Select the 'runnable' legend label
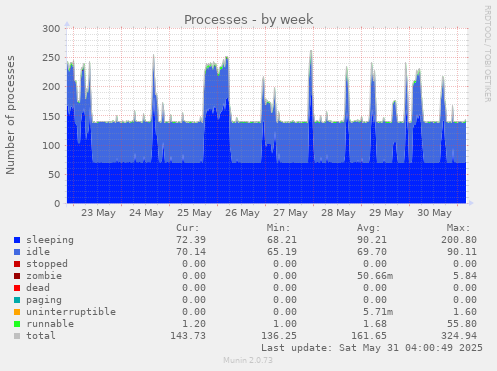This screenshot has width=497, height=371. click(50, 324)
